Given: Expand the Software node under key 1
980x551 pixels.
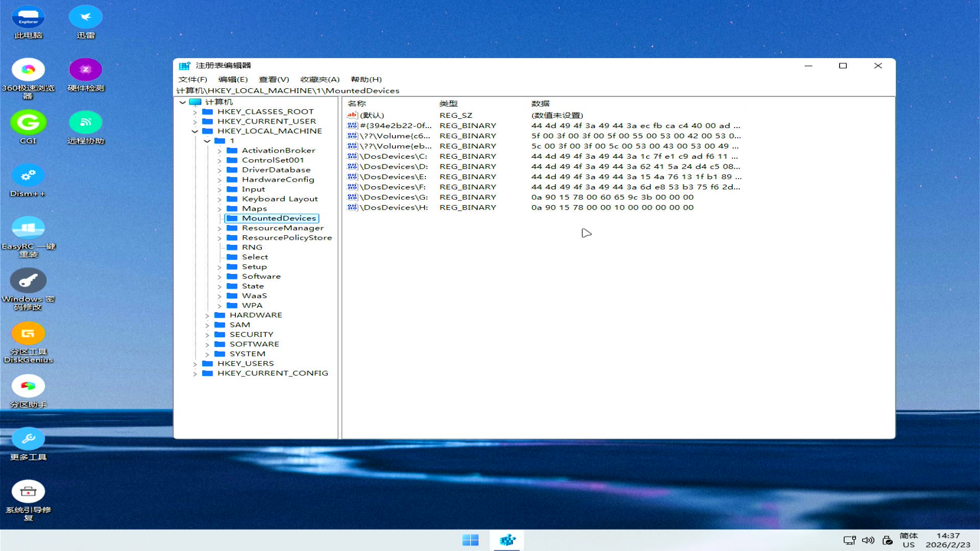Looking at the screenshot, I should point(219,276).
